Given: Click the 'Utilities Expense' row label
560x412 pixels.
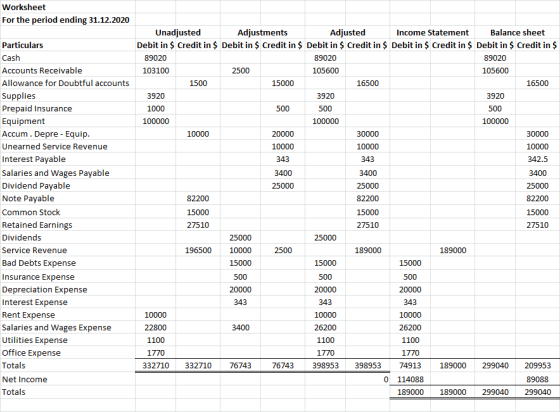Looking at the screenshot, I should tap(34, 340).
